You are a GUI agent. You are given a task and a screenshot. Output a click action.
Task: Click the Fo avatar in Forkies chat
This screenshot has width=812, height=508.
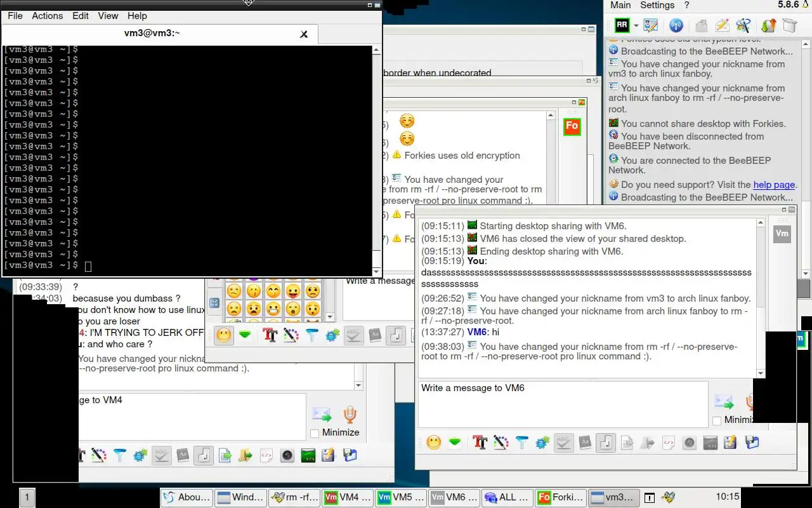(572, 126)
